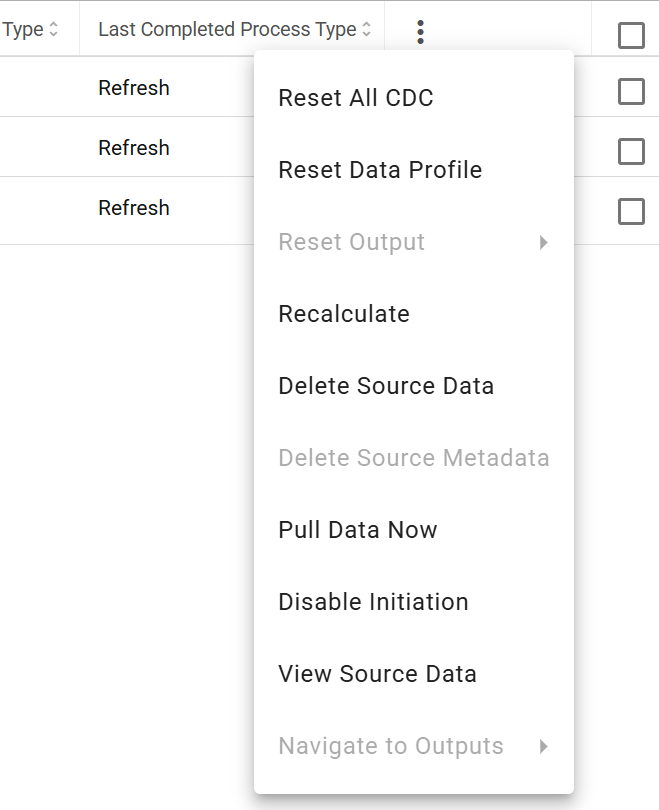This screenshot has height=810, width=659.
Task: Select Reset Data Profile option
Action: click(x=414, y=169)
